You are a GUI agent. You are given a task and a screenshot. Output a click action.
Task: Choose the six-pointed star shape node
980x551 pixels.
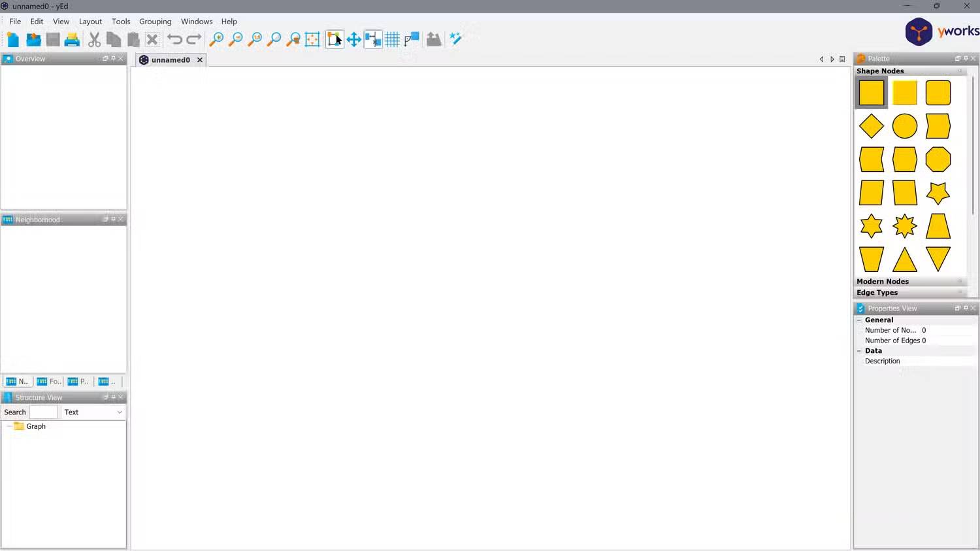point(872,226)
